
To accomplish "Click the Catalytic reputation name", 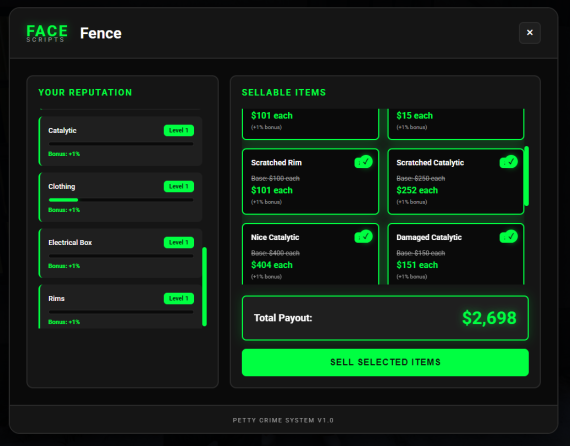I will (62, 130).
